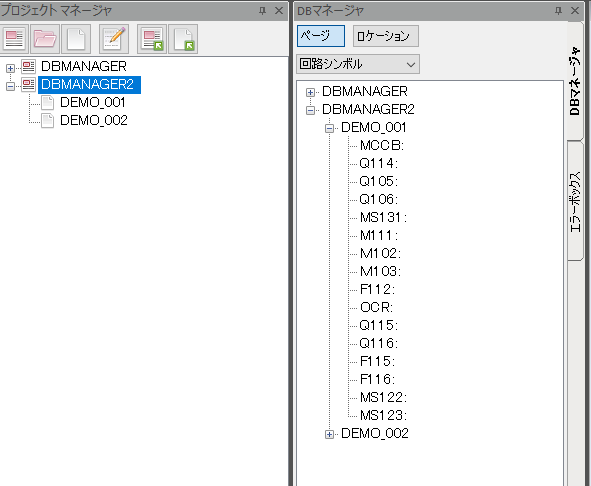
Task: Select the F115: symbol entry
Action: click(377, 362)
